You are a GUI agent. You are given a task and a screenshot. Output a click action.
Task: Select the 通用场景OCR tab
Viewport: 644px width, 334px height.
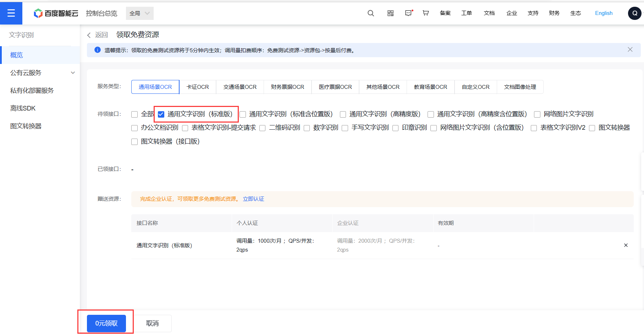tap(155, 87)
